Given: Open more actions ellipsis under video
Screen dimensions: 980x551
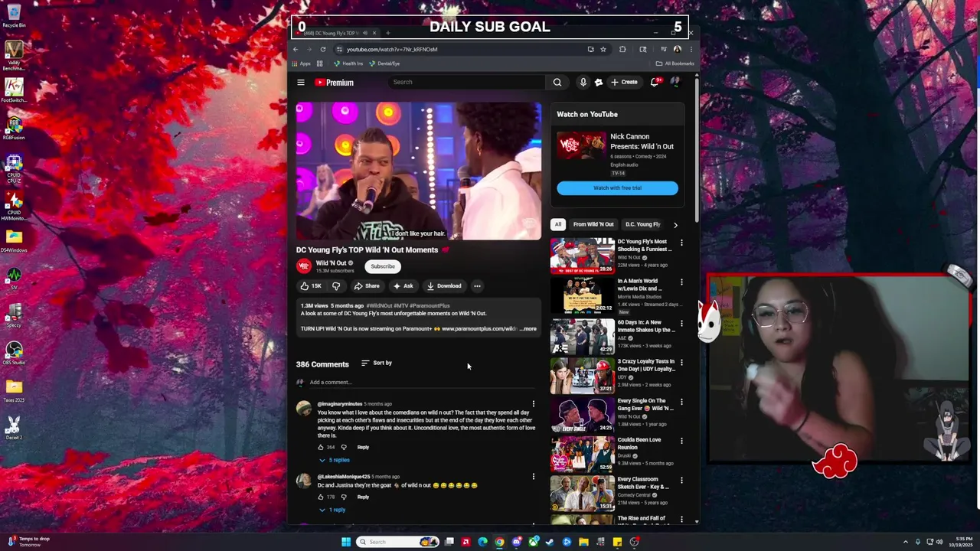Looking at the screenshot, I should [x=477, y=286].
